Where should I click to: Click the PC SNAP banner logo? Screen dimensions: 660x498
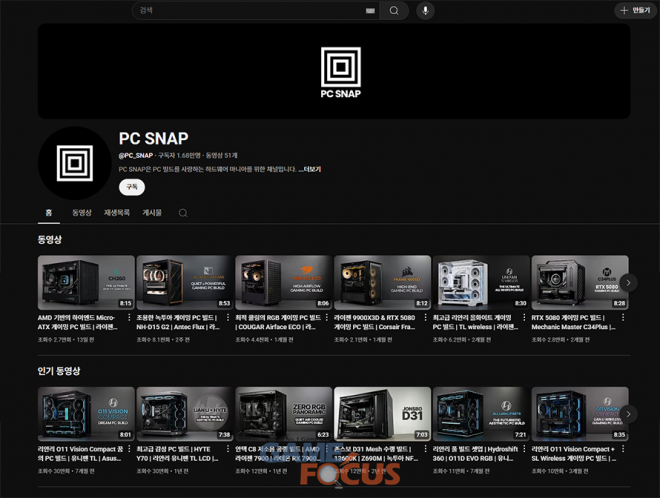coord(341,72)
